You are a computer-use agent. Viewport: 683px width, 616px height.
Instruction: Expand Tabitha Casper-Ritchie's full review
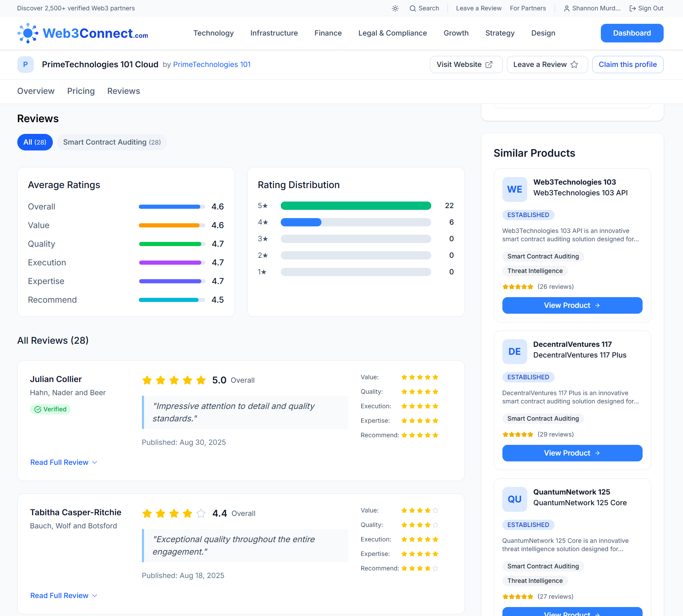click(64, 596)
